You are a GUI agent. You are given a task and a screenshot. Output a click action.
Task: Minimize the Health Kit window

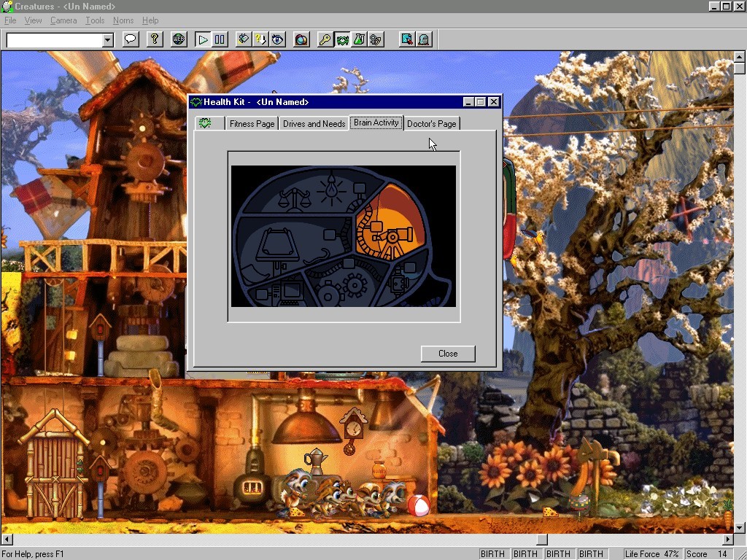tap(468, 102)
